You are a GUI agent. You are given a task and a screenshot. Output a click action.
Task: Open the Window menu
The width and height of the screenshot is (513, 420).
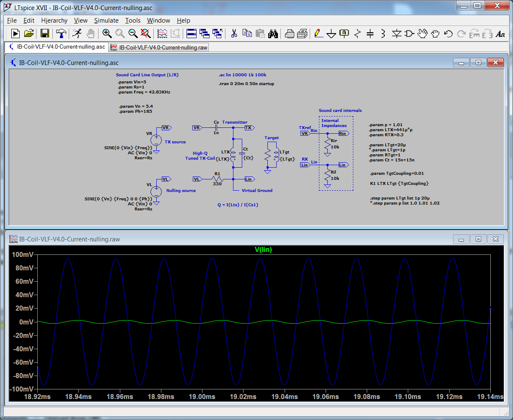(x=158, y=21)
